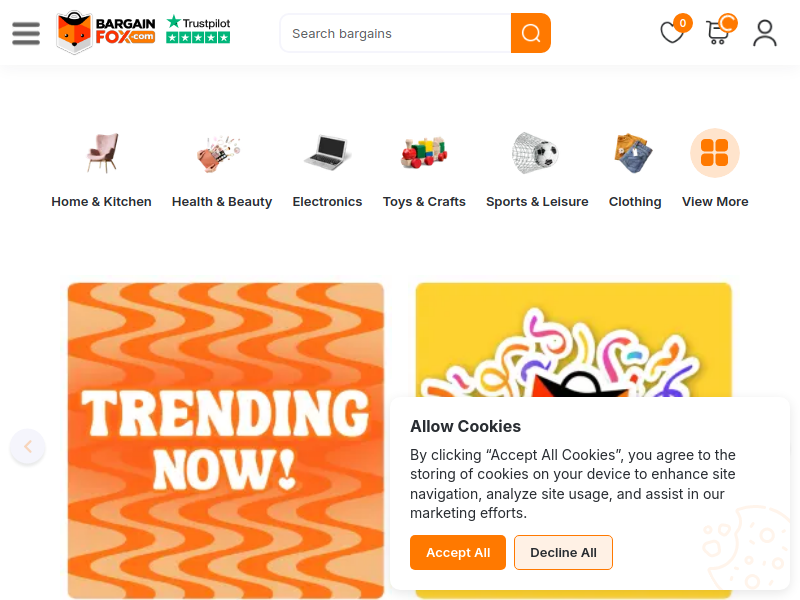Screen dimensions: 800x600
Task: Click the View More grid icon
Action: pos(714,153)
